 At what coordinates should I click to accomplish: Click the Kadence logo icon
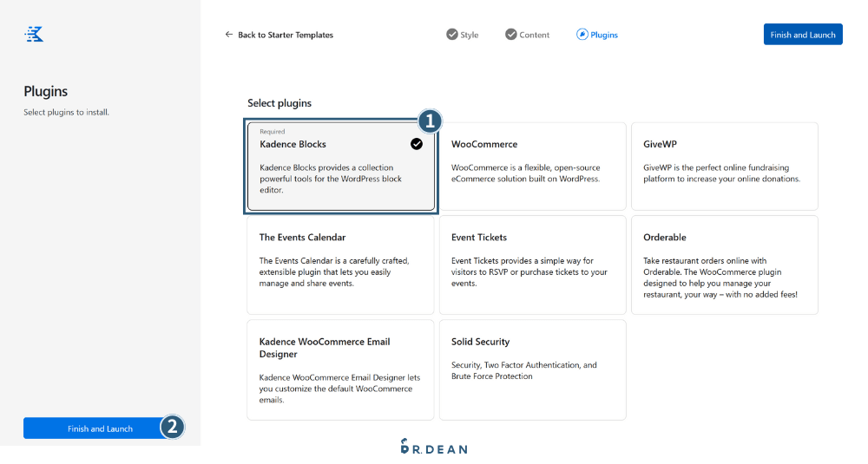(x=34, y=35)
